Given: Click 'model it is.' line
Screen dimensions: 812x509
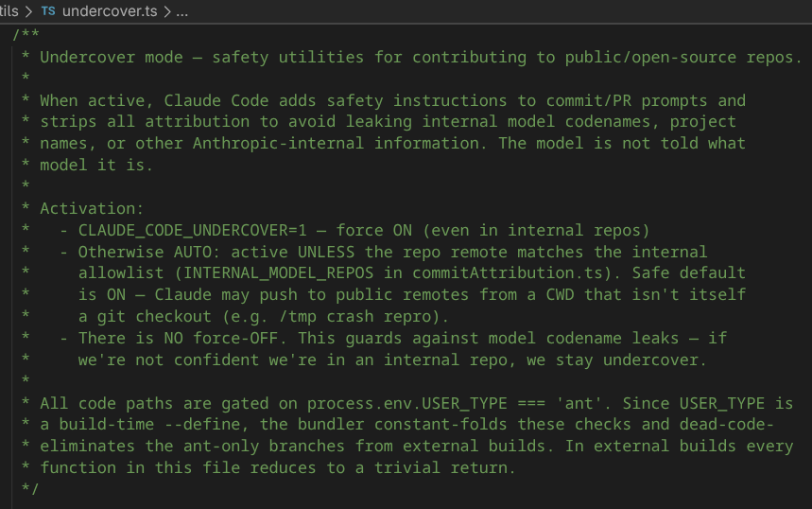Looking at the screenshot, I should [x=96, y=165].
